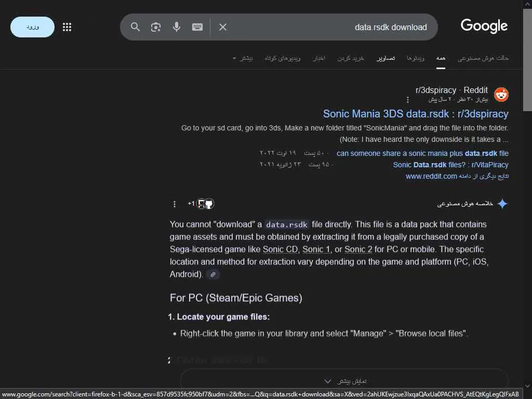View AI overview source icons +1
532x399 pixels.
[x=201, y=204]
